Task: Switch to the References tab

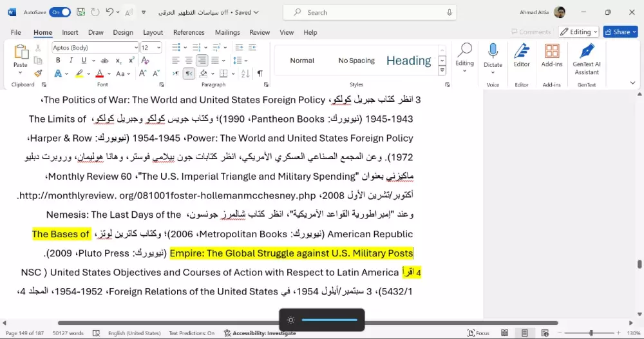Action: point(189,32)
